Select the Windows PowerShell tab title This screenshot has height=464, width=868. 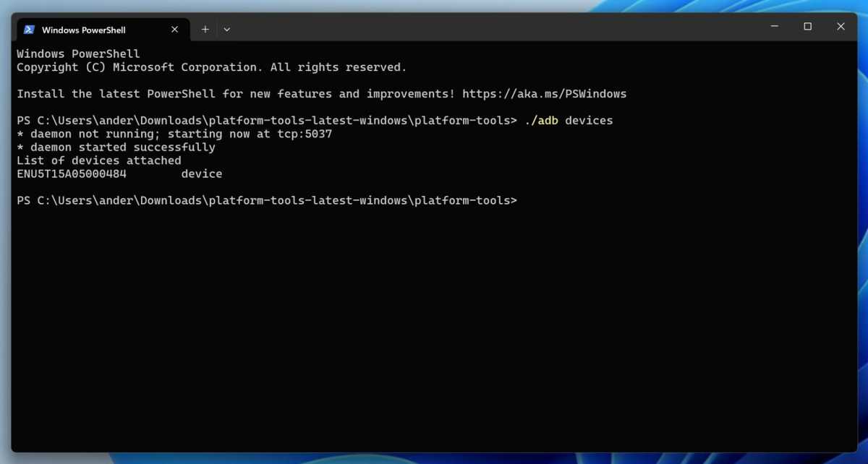(83, 30)
